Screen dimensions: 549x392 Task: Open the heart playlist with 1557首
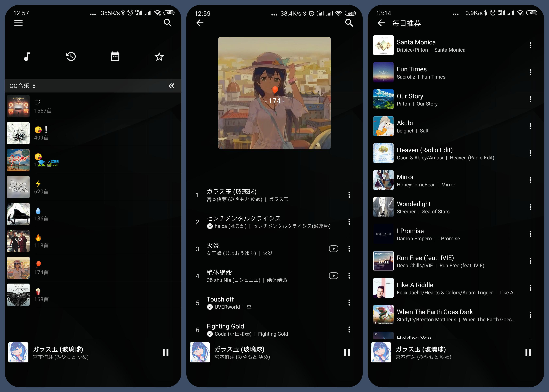click(x=93, y=106)
